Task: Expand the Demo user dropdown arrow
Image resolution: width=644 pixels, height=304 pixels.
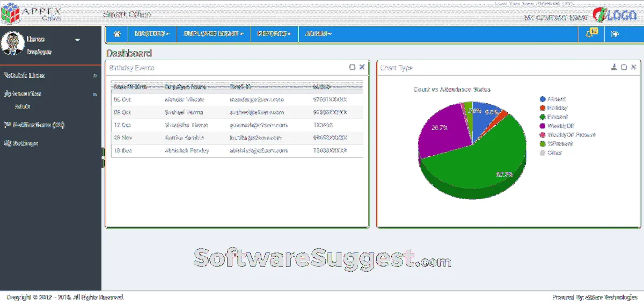Action: (x=78, y=40)
